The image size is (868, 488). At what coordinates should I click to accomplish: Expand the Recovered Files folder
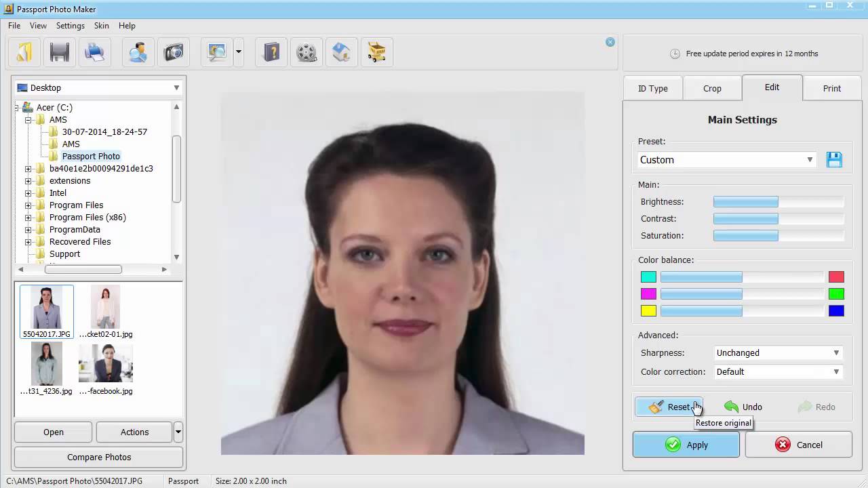pyautogui.click(x=28, y=242)
